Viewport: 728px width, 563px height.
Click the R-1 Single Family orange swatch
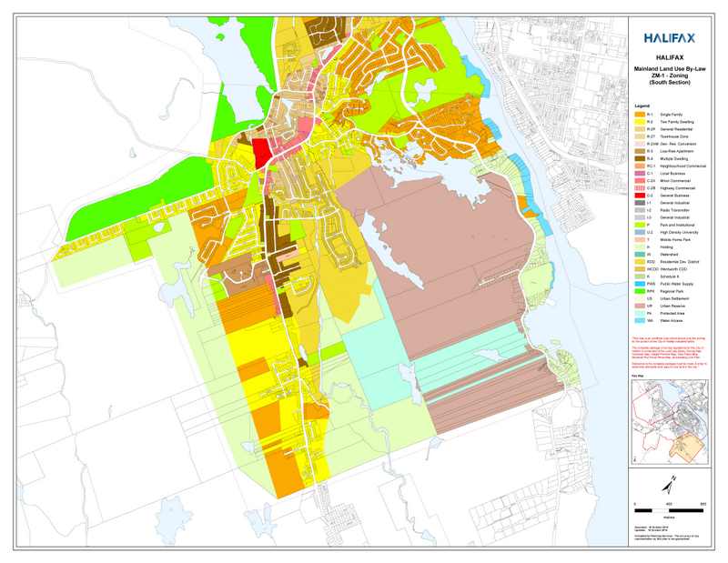click(640, 115)
